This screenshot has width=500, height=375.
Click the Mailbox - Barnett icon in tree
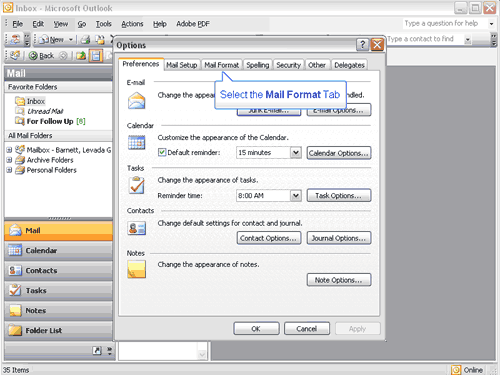point(20,150)
